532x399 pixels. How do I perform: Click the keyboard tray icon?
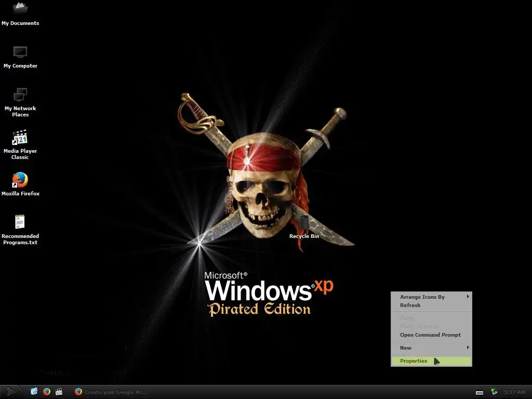480,392
